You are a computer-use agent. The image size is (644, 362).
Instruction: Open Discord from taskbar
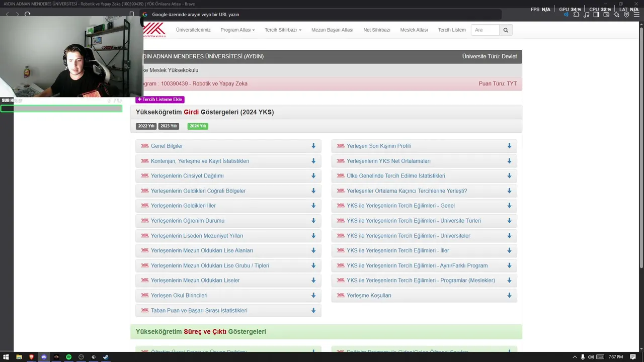click(x=44, y=357)
